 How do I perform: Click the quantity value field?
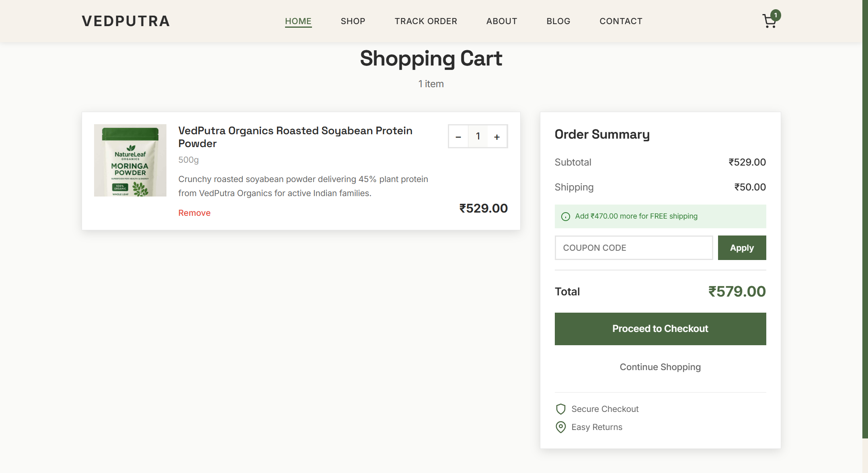478,137
